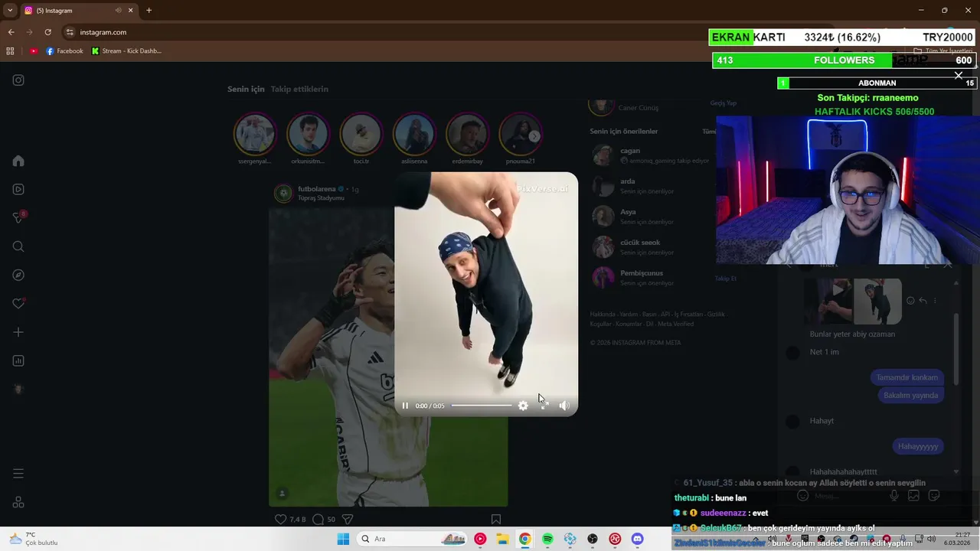
Task: Pause the popup video
Action: point(405,406)
